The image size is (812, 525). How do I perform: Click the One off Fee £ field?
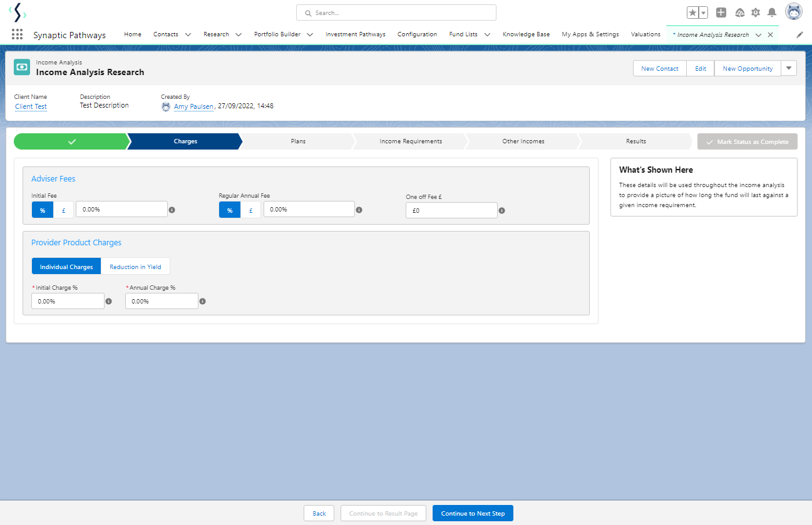(x=451, y=210)
